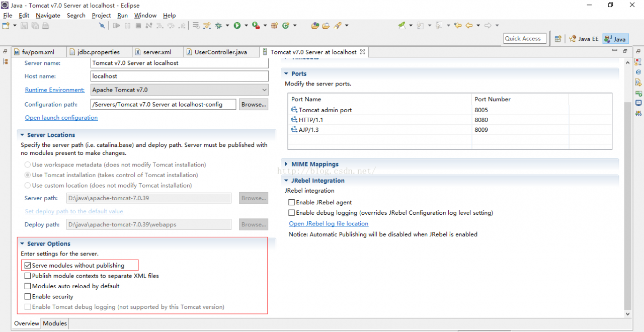This screenshot has height=332, width=644.
Task: Open the Window menu
Action: click(145, 16)
